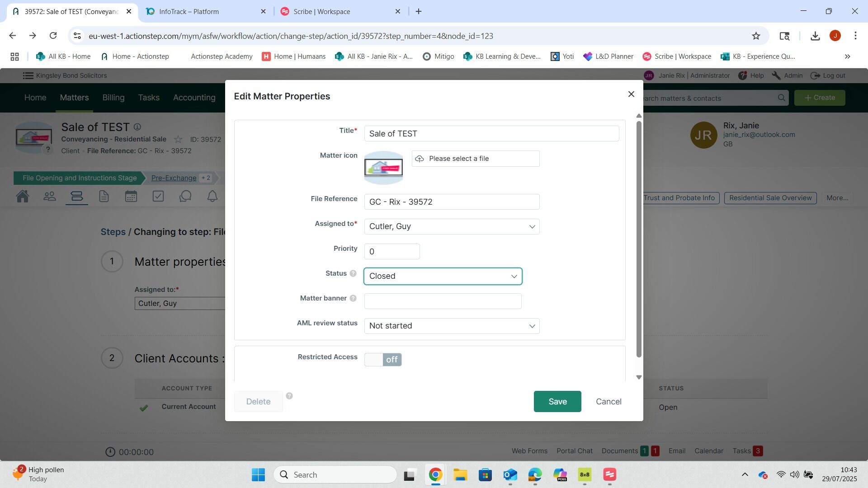This screenshot has width=868, height=488.
Task: Open the AML review status dropdown
Action: point(452,326)
